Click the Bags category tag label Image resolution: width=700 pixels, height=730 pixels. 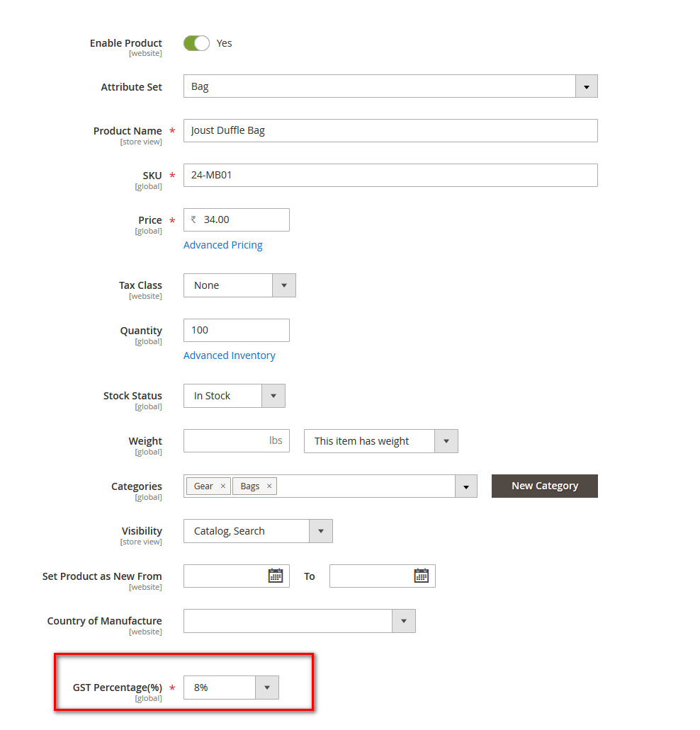click(x=249, y=486)
